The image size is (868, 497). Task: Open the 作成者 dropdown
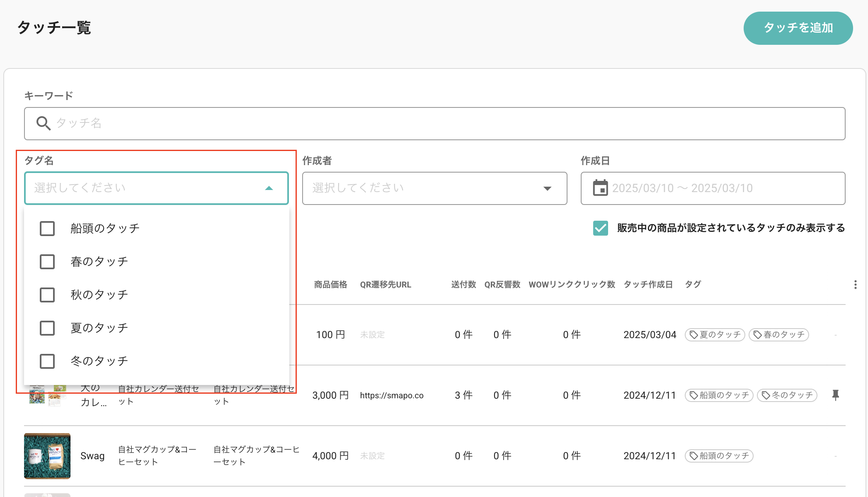pos(434,188)
